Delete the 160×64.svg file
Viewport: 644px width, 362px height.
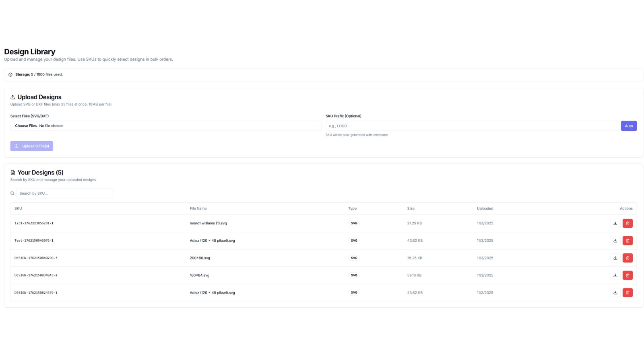click(x=627, y=275)
